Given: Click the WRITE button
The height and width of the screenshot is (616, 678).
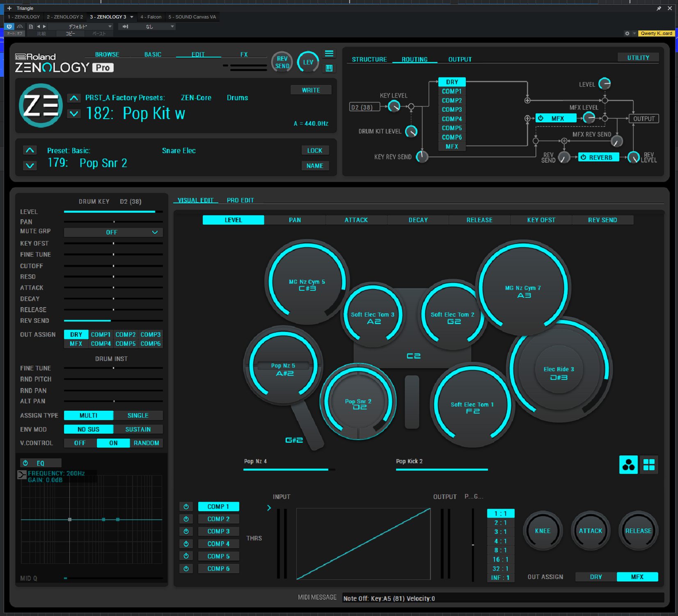Looking at the screenshot, I should click(x=311, y=90).
